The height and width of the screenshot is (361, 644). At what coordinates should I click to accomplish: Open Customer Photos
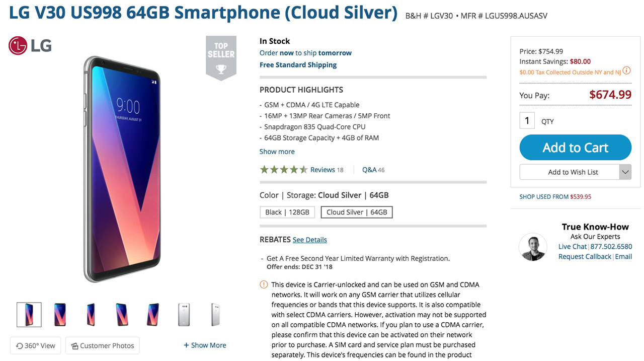(103, 345)
